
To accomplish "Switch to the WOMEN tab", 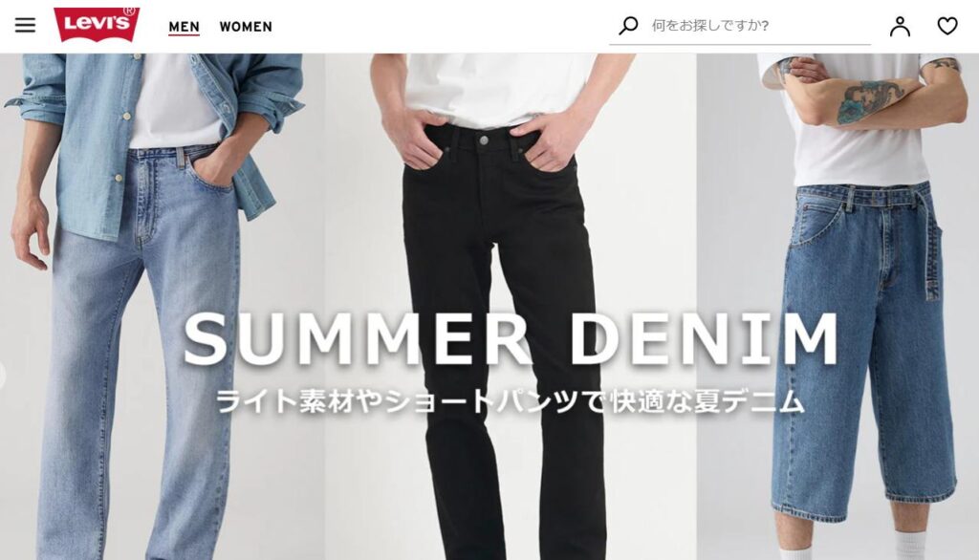I will (x=246, y=27).
